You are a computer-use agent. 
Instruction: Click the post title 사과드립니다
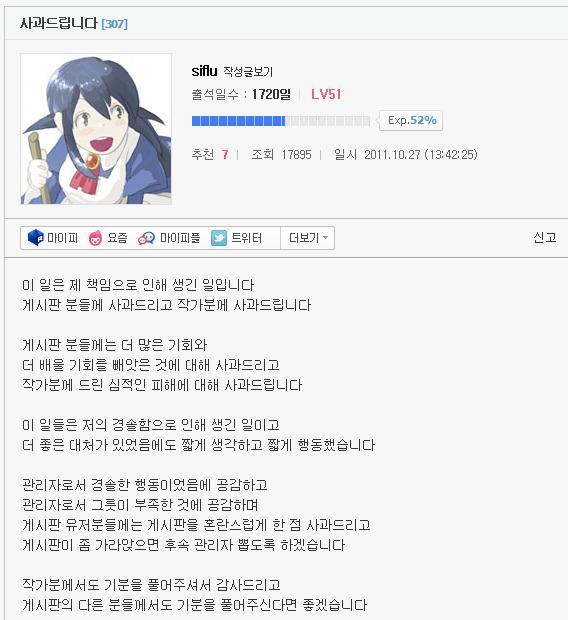tap(59, 23)
